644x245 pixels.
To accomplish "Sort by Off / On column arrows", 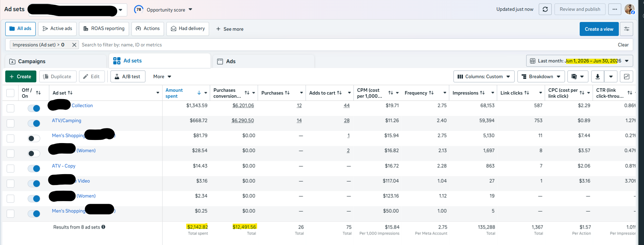I will 38,93.
